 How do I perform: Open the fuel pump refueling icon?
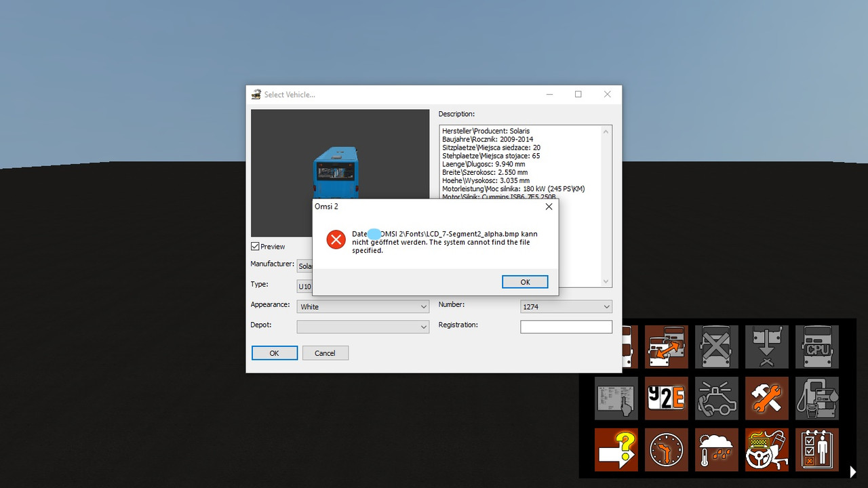[817, 398]
